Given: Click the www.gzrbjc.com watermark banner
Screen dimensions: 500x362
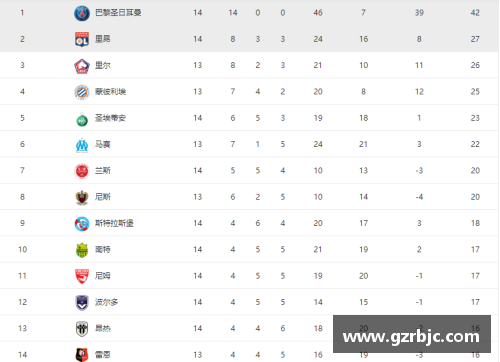Looking at the screenshot, I should 412,334.
